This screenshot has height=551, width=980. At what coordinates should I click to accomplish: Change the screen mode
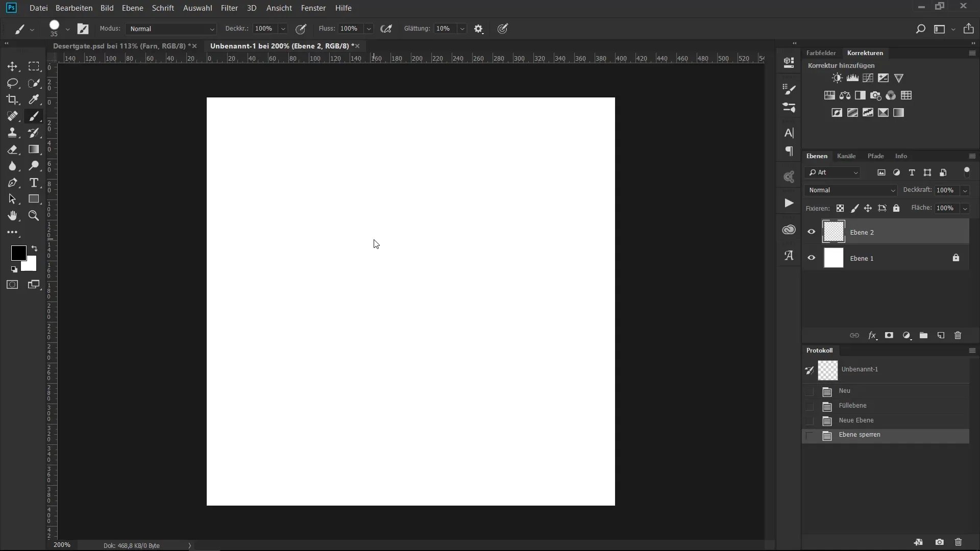34,285
